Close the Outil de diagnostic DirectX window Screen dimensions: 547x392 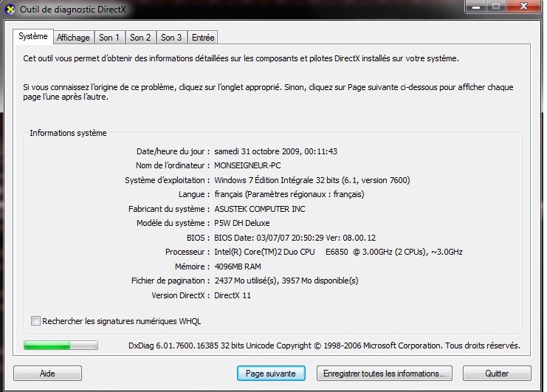523,7
